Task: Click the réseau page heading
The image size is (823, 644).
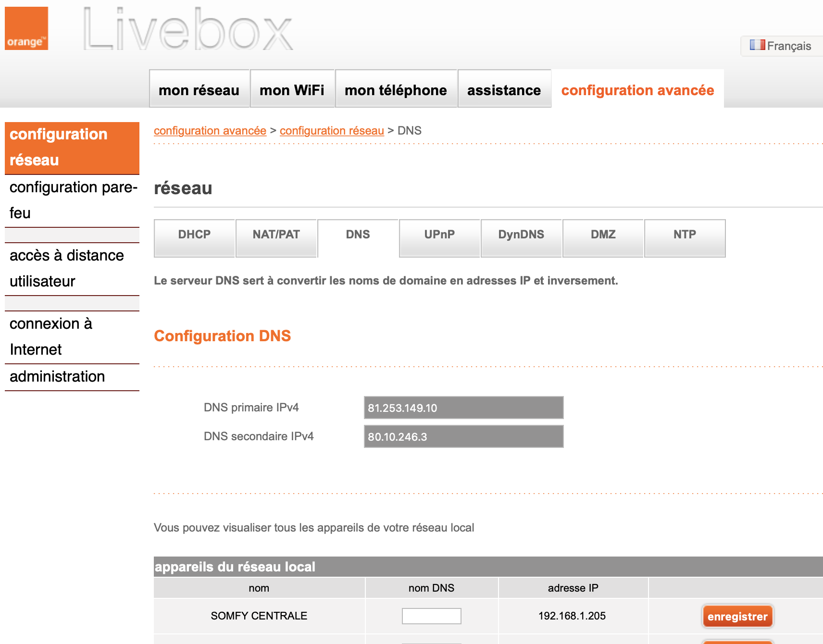Action: [183, 188]
